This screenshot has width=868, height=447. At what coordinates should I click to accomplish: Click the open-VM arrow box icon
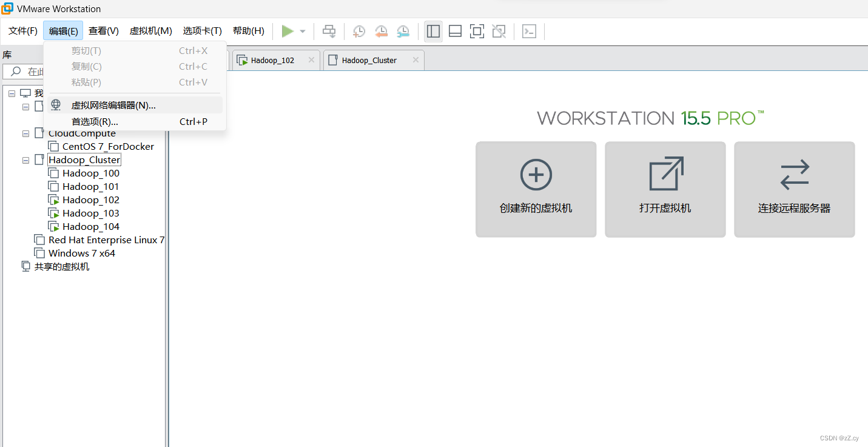[x=666, y=173]
